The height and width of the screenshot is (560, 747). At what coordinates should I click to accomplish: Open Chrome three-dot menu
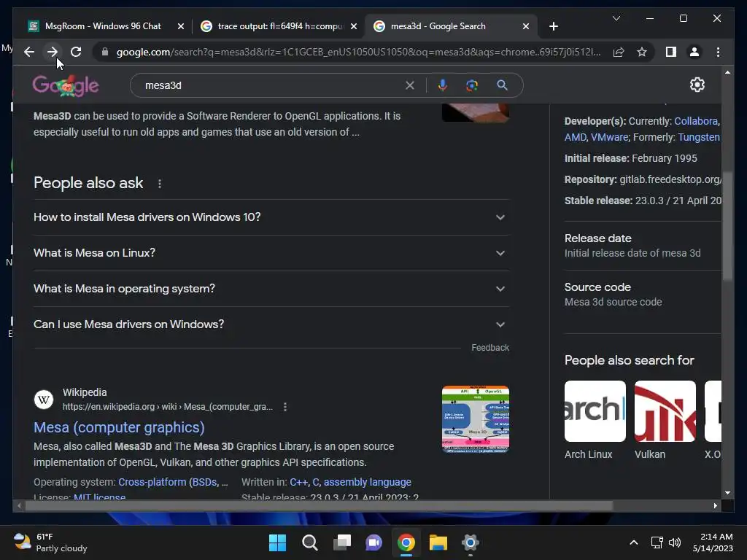click(x=718, y=52)
